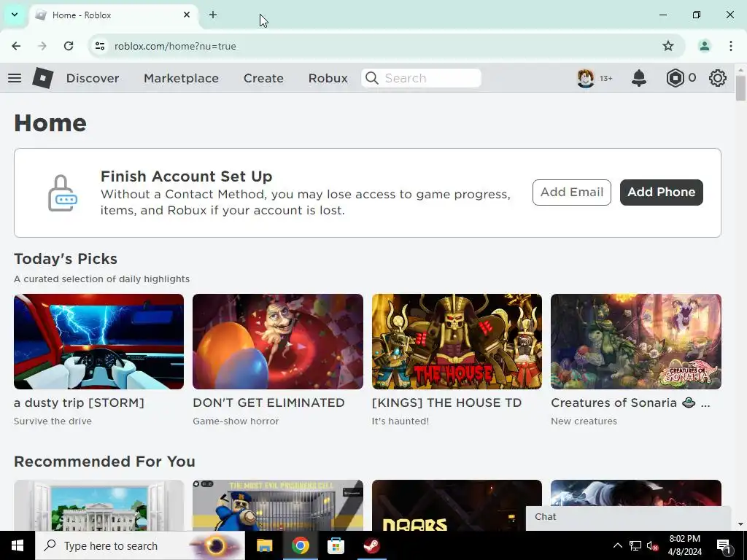Open the avatar profile picture
This screenshot has width=747, height=560.
point(586,78)
